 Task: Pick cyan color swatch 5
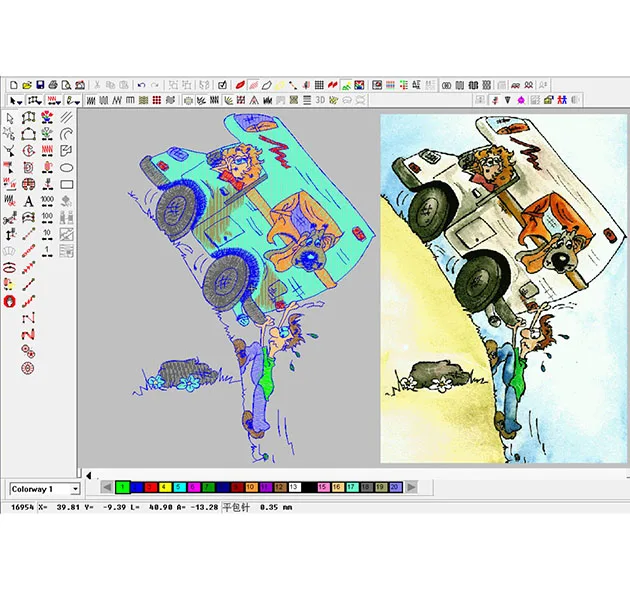click(x=179, y=487)
